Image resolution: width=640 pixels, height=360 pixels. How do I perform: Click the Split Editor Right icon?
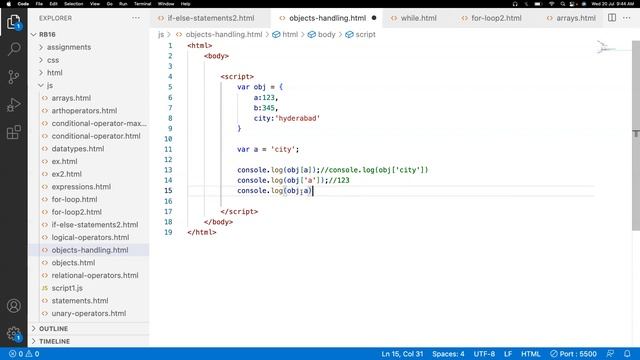coord(612,18)
